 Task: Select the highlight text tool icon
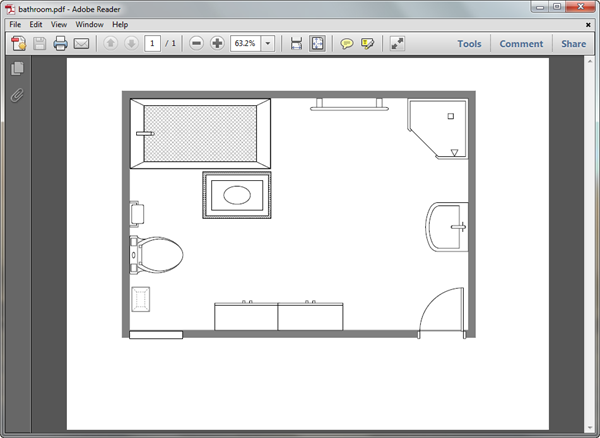(367, 44)
